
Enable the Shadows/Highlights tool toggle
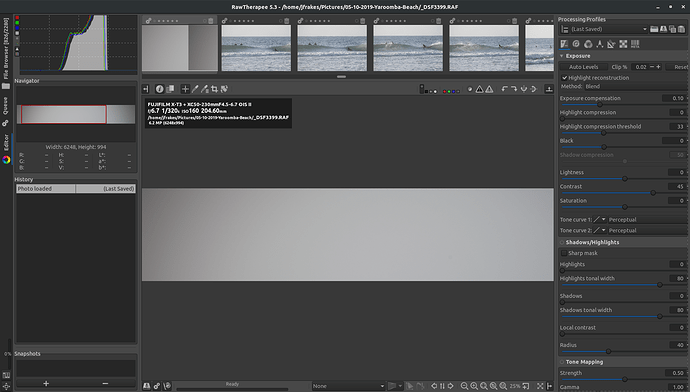point(562,242)
